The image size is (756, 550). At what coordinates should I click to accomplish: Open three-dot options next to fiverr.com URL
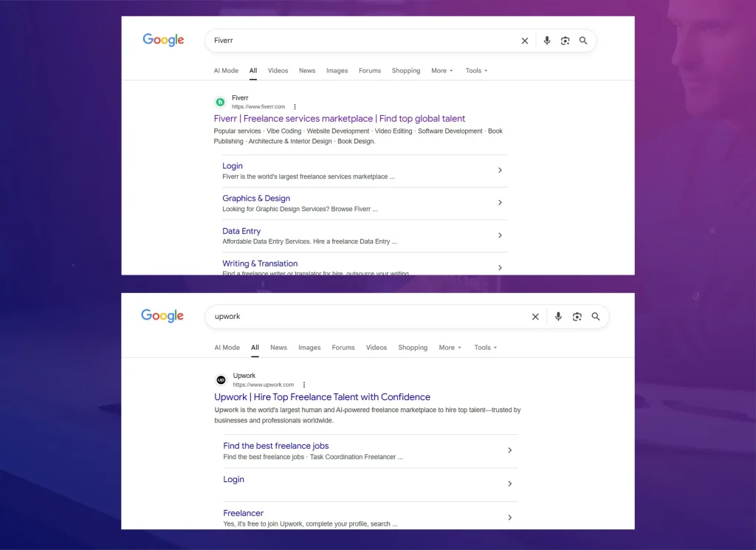point(295,107)
